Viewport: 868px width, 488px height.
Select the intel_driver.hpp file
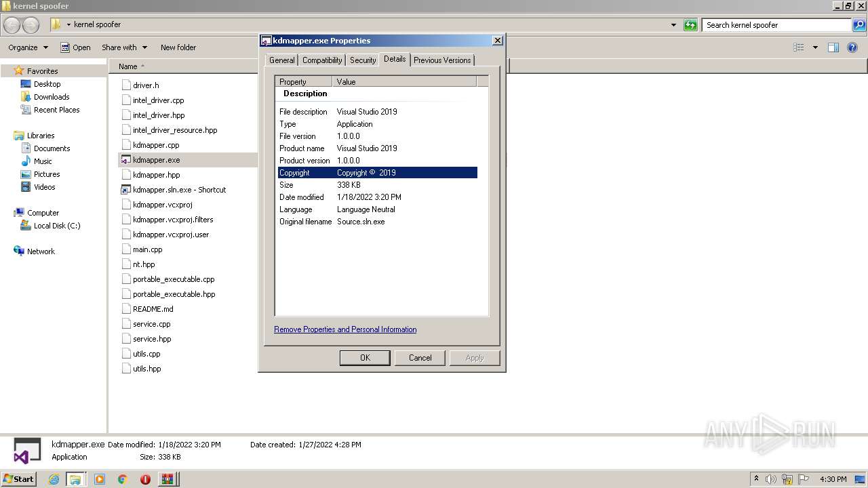coord(159,115)
